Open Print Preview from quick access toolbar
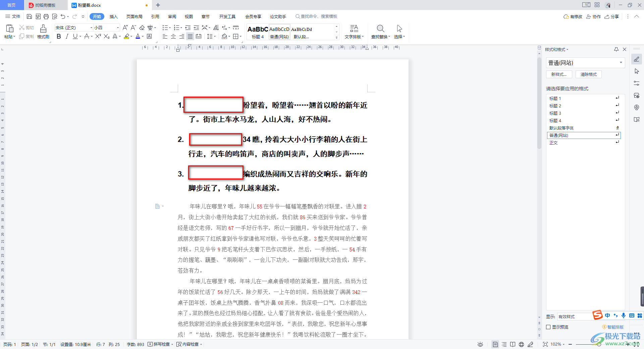Image resolution: width=644 pixels, height=349 pixels. [x=54, y=16]
